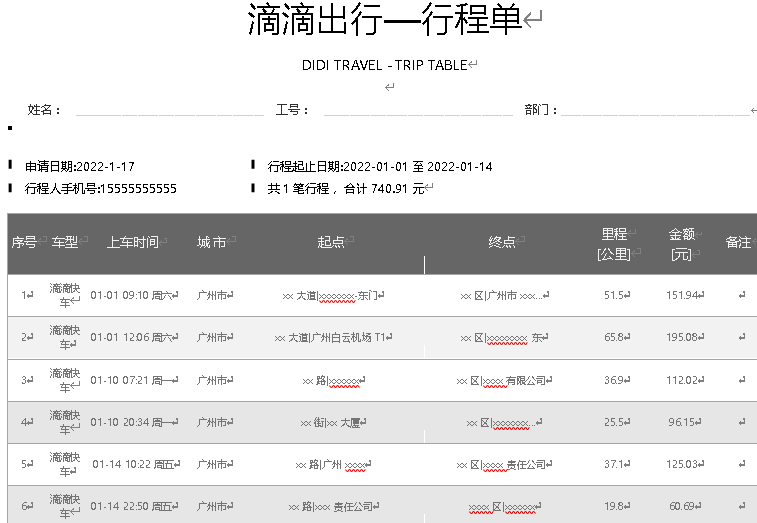The width and height of the screenshot is (757, 523).
Task: Click the time cell 01-10 20:34 周一
Action: 131,422
